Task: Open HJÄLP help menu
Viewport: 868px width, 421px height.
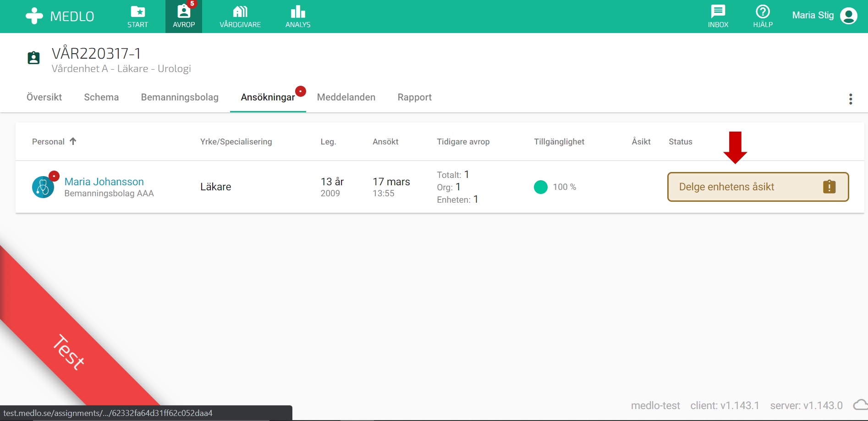Action: (x=763, y=17)
